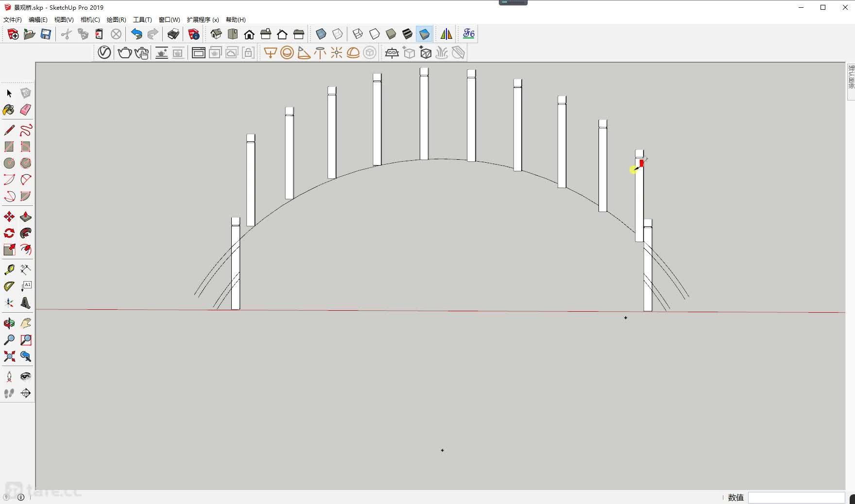Screen dimensions: 855x504
Task: Choose the Zoom magnifier tool
Action: pos(9,340)
